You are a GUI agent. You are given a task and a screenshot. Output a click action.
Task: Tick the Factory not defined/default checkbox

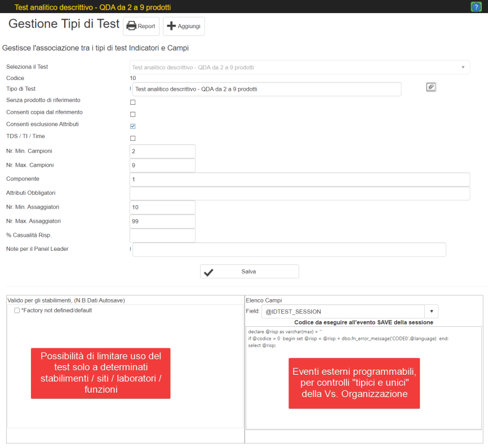17,311
